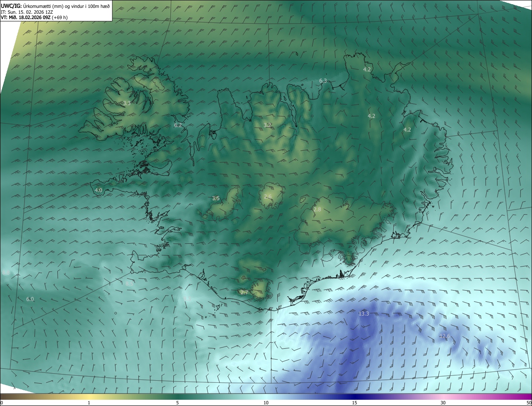Click the colorbar tick label 0
Viewport: 532px width, 406px height.
pyautogui.click(x=1, y=403)
